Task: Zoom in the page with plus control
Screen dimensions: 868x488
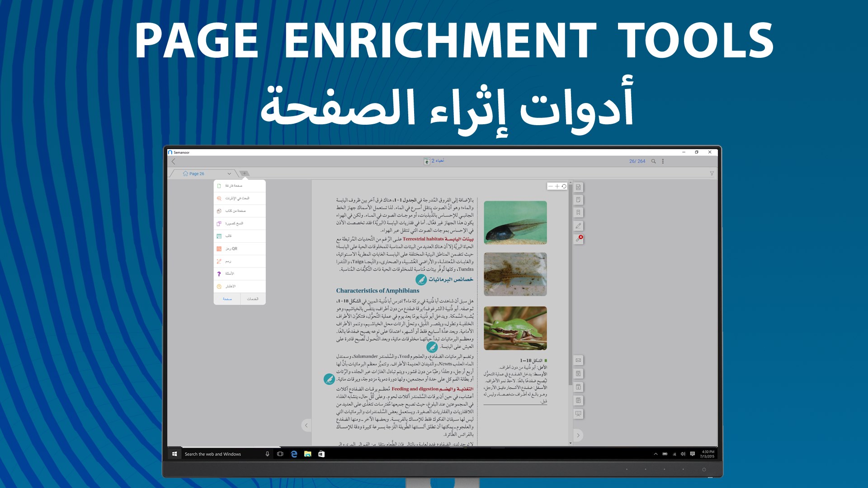Action: [557, 186]
